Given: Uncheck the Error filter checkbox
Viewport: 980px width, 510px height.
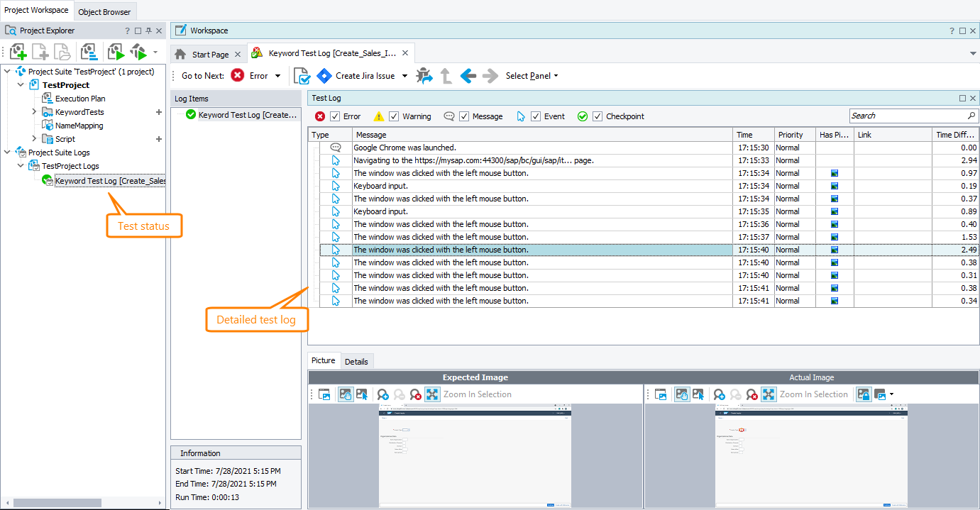Looking at the screenshot, I should point(336,116).
